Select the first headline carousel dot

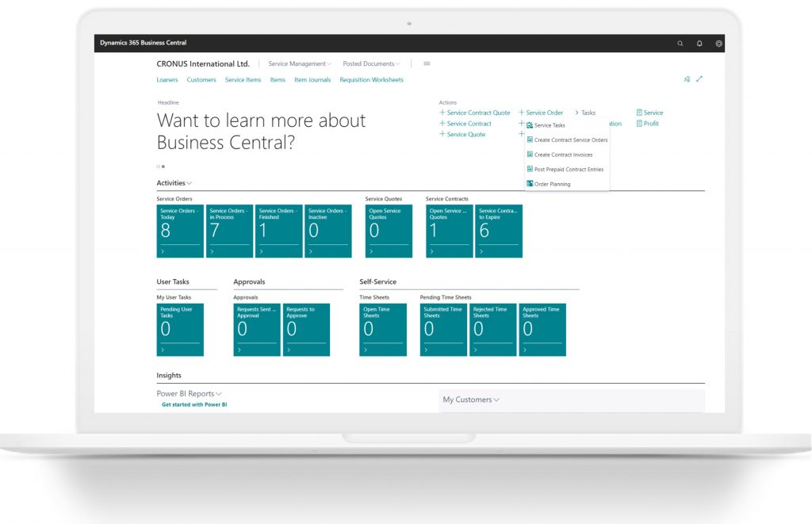(159, 166)
